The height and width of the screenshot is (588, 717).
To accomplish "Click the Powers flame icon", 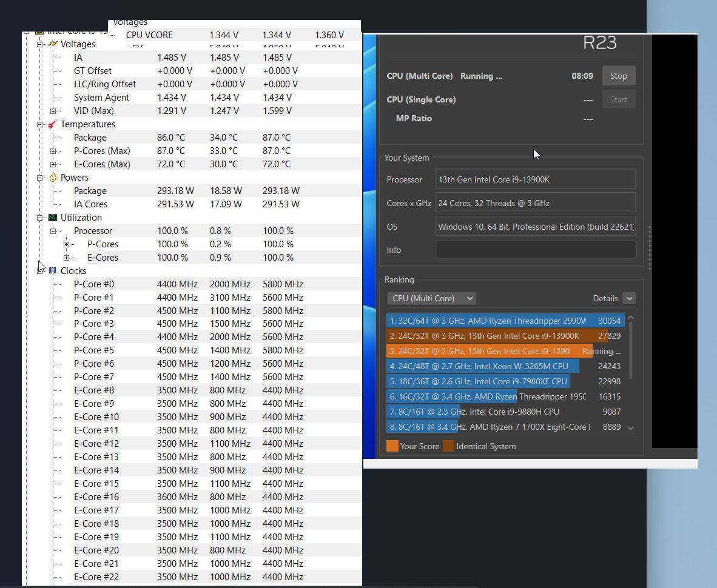I will click(53, 177).
